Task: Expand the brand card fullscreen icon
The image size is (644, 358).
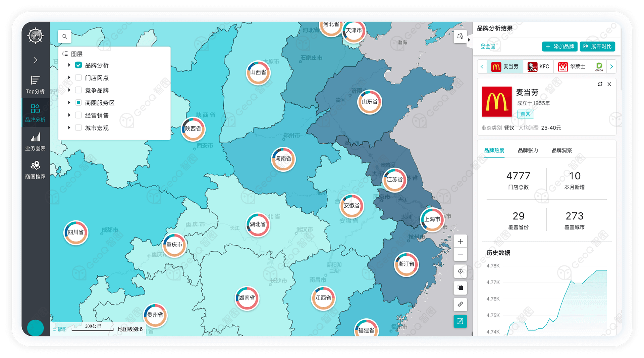Action: [x=600, y=84]
